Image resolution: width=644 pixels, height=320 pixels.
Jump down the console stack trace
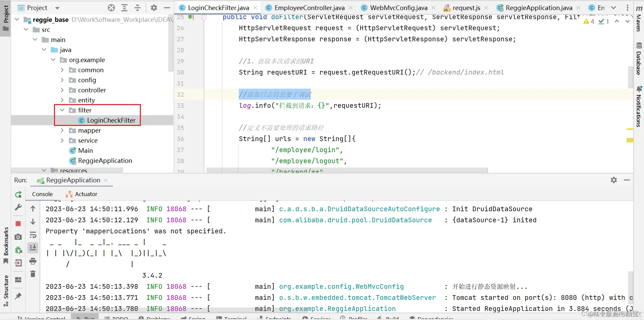33,222
